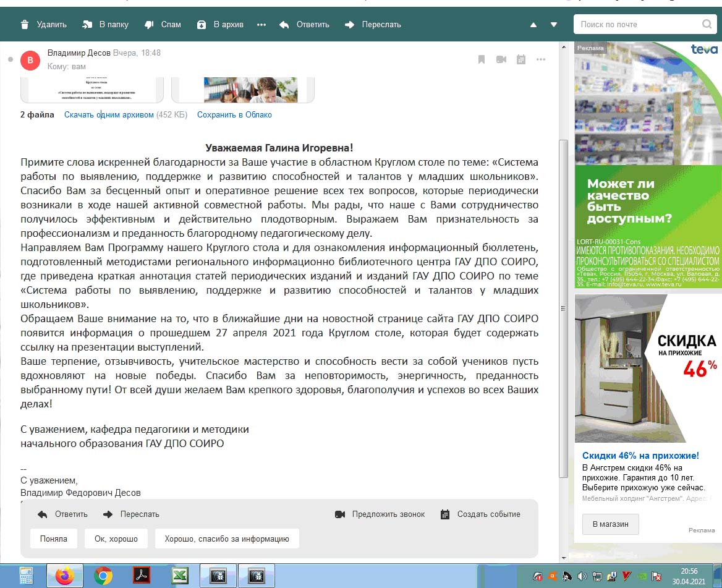Image resolution: width=722 pixels, height=588 pixels.
Task: Archive the email with "В архив"
Action: [220, 24]
